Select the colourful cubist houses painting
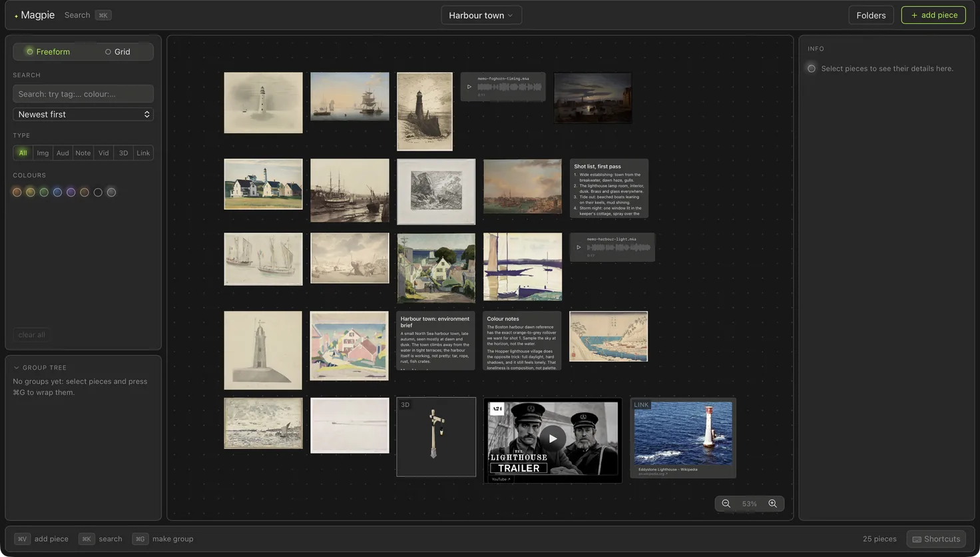Image resolution: width=980 pixels, height=557 pixels. 349,346
